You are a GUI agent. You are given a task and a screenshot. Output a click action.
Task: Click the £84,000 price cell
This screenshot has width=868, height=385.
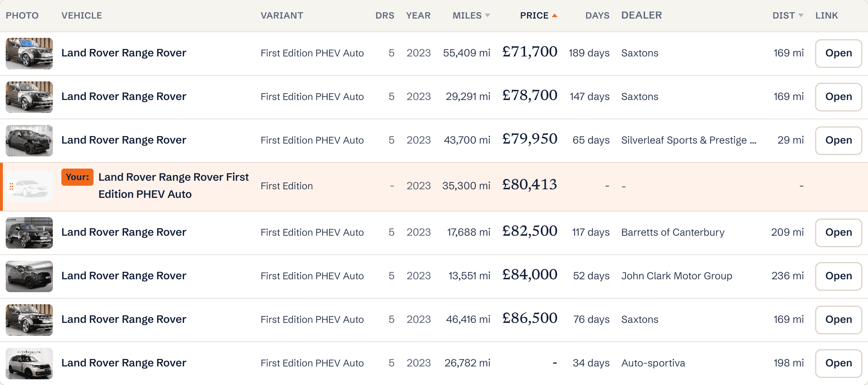pyautogui.click(x=529, y=275)
